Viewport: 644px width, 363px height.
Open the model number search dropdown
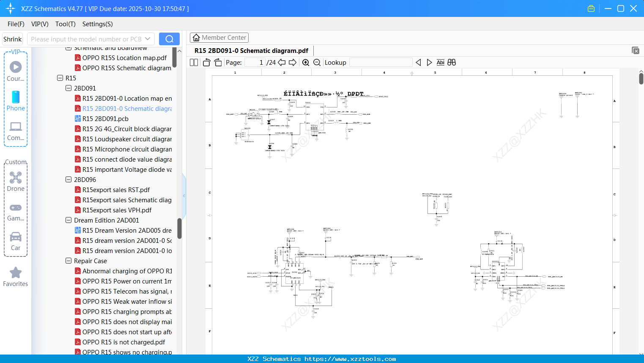pos(147,38)
